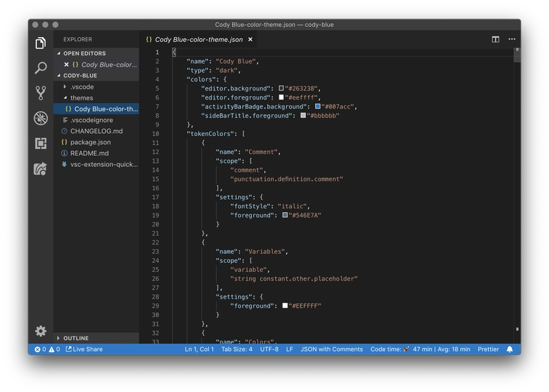Open CHANGELOG.md in the explorer
The height and width of the screenshot is (392, 549).
[96, 131]
